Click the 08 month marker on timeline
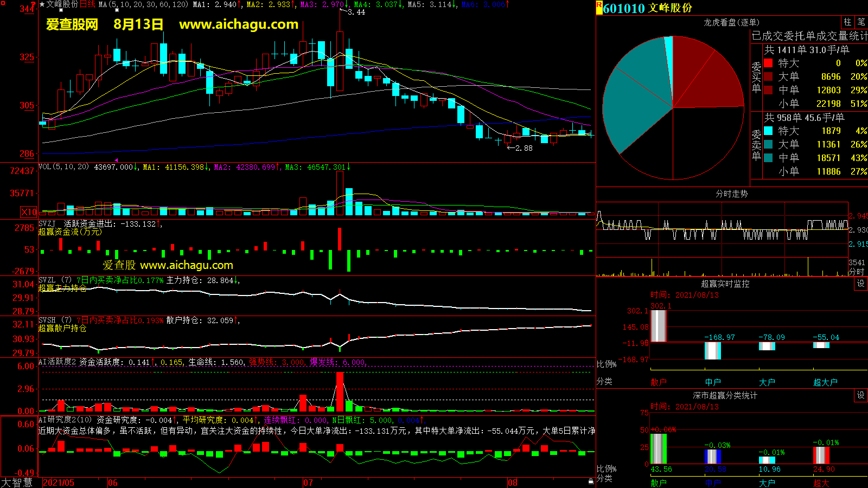 click(x=513, y=483)
